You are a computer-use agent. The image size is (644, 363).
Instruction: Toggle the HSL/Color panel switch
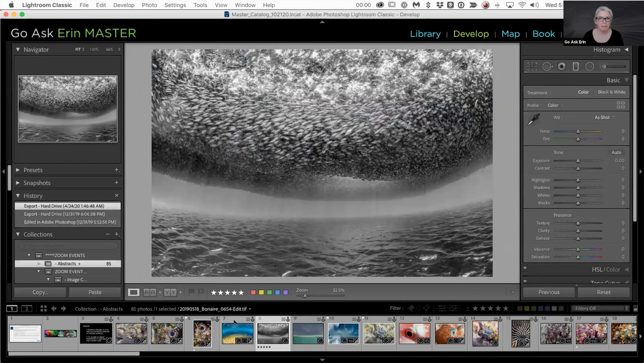[525, 268]
